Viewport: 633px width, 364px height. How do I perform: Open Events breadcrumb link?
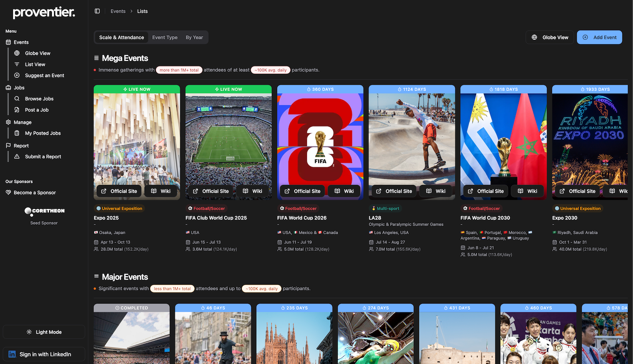point(118,11)
